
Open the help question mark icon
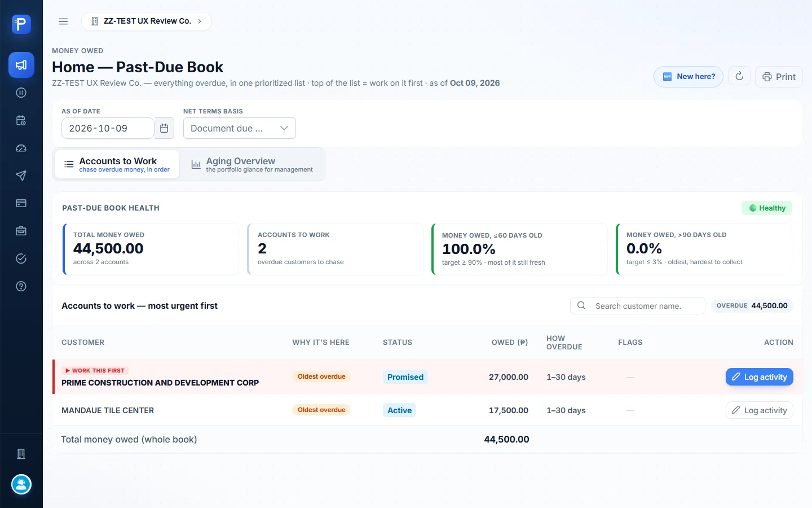pos(21,286)
